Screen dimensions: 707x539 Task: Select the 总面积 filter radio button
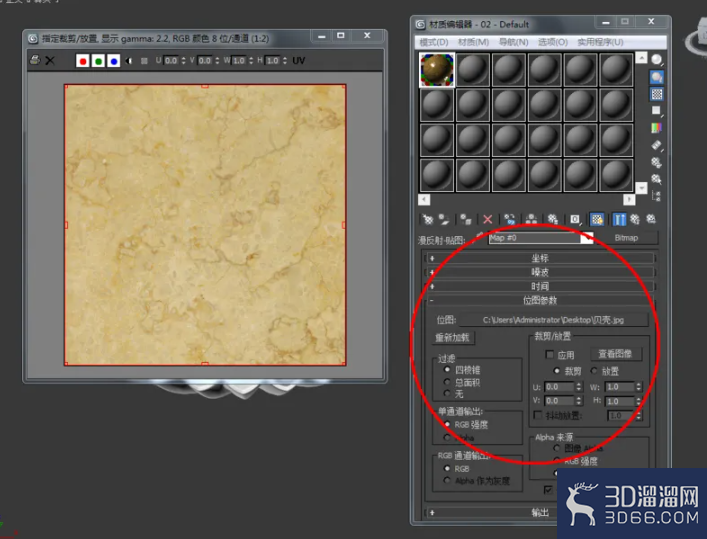447,382
